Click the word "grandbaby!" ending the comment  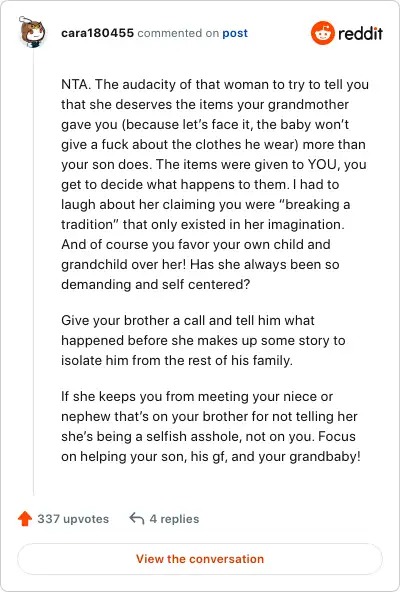pos(325,456)
